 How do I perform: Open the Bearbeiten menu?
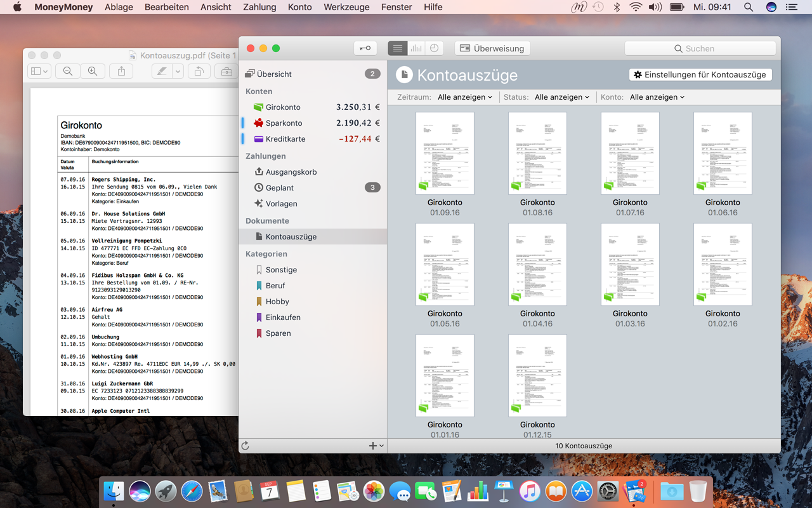[x=167, y=7]
